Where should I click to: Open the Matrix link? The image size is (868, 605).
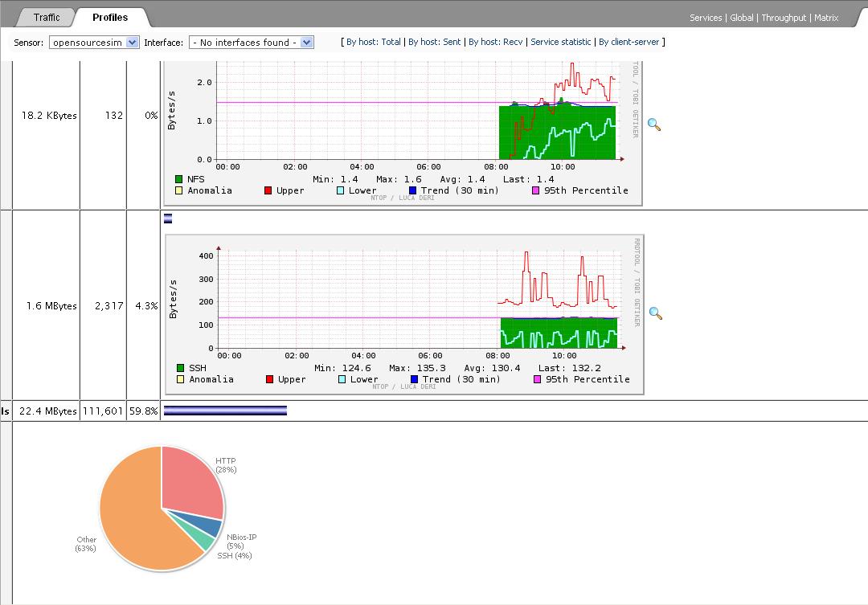pyautogui.click(x=826, y=18)
